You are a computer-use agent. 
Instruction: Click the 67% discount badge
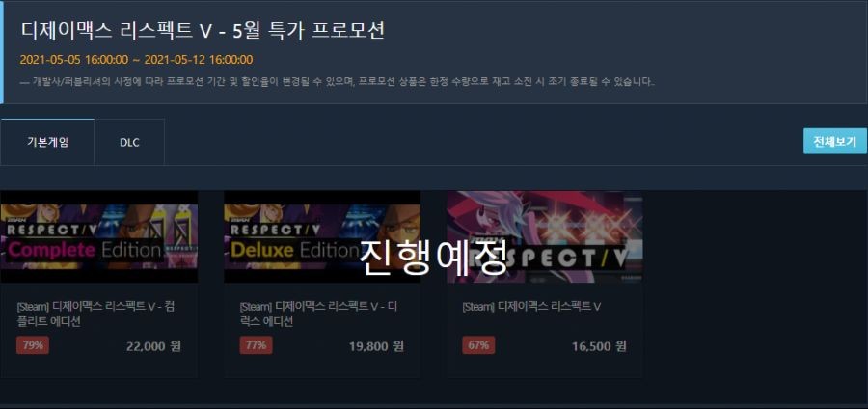[478, 345]
